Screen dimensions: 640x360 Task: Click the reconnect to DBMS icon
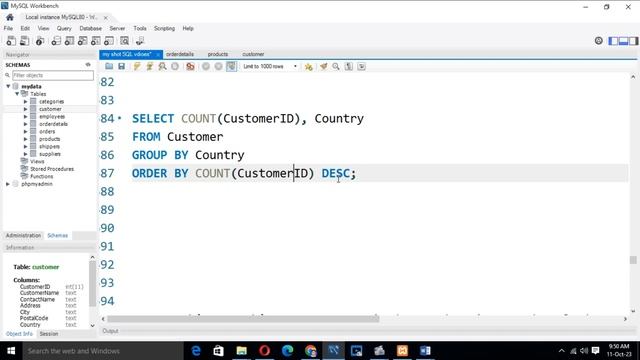(140, 41)
